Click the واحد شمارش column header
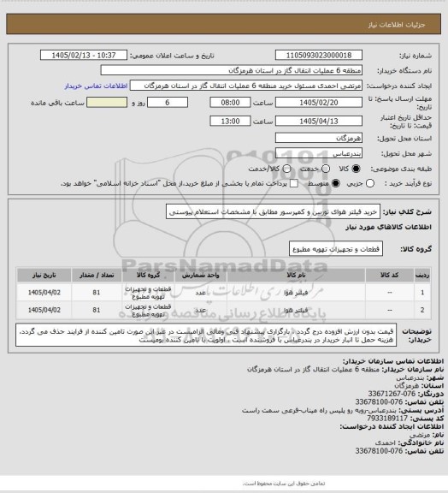The image size is (448, 493). point(201,275)
